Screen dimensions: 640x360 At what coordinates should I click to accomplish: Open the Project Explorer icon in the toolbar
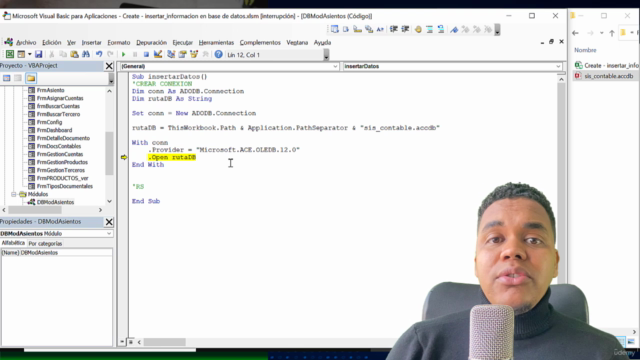point(171,54)
